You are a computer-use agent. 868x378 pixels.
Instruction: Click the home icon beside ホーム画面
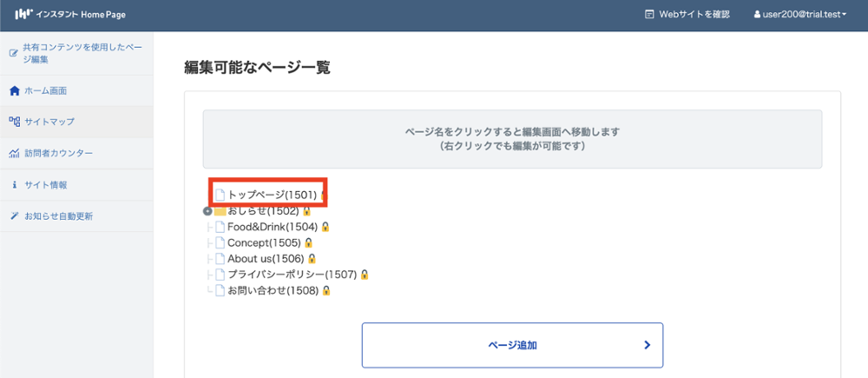[14, 90]
